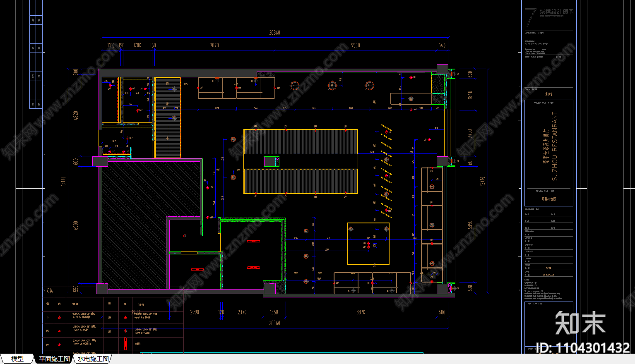Click the 2990 dimension text
Image resolution: width=635 pixels, height=364 pixels.
pos(195,312)
